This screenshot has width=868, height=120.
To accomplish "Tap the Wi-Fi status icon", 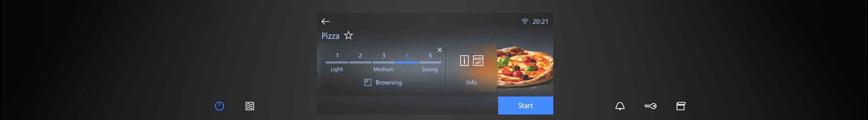I will (x=525, y=21).
